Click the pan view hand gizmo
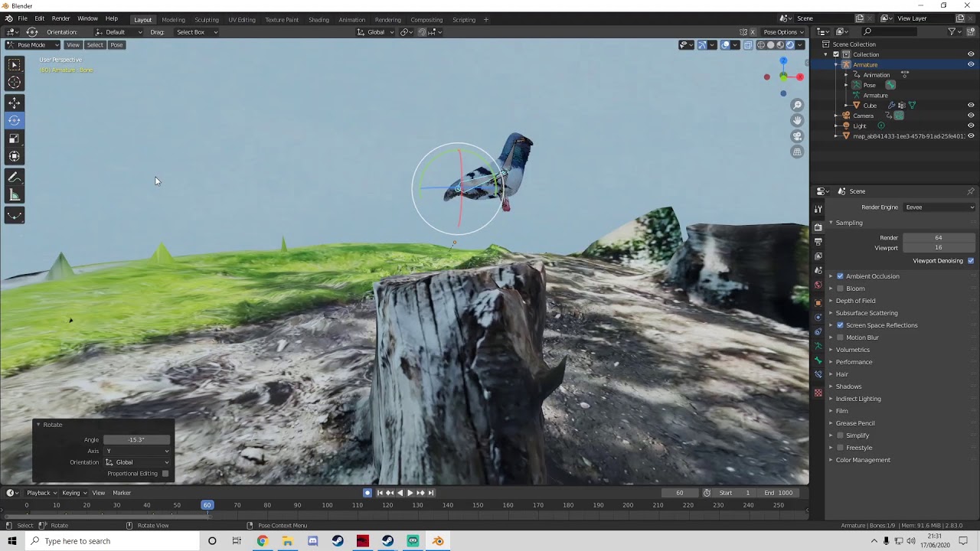Screen dimensions: 980x551 797,120
